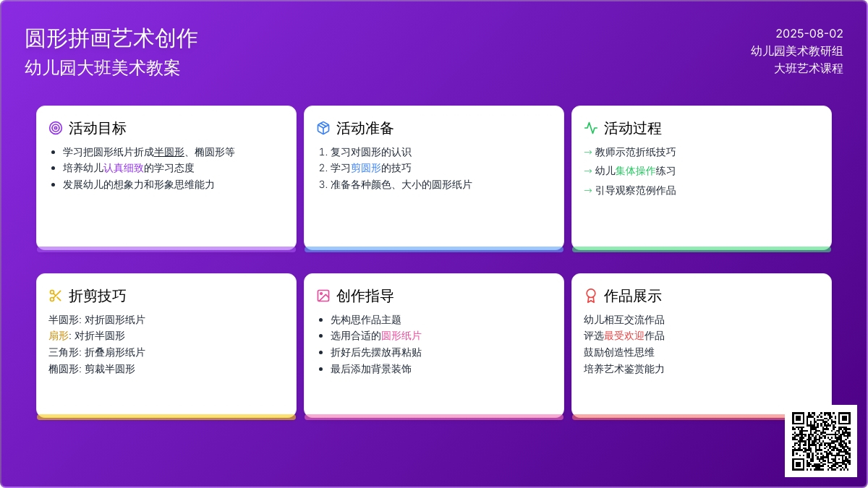The height and width of the screenshot is (488, 868).
Task: Click the text 大班艺术课程
Action: point(809,68)
